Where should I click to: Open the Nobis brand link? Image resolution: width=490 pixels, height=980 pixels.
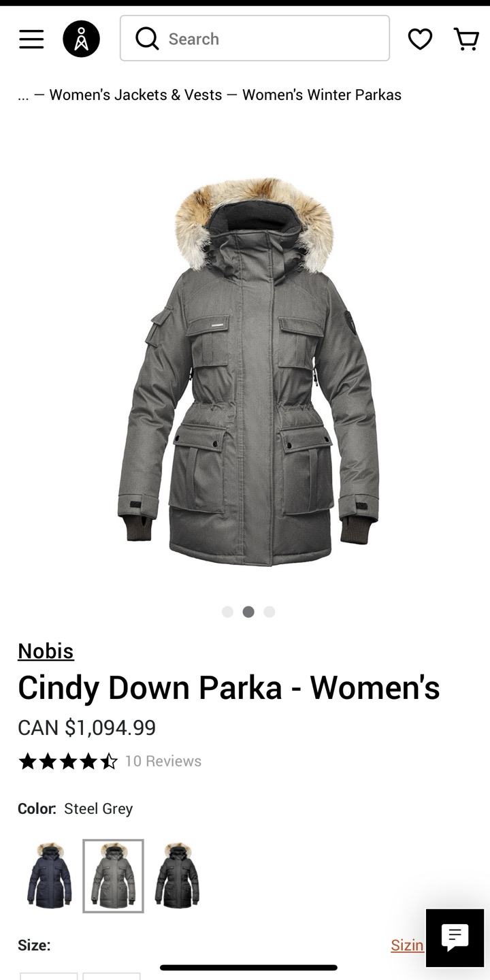point(46,651)
